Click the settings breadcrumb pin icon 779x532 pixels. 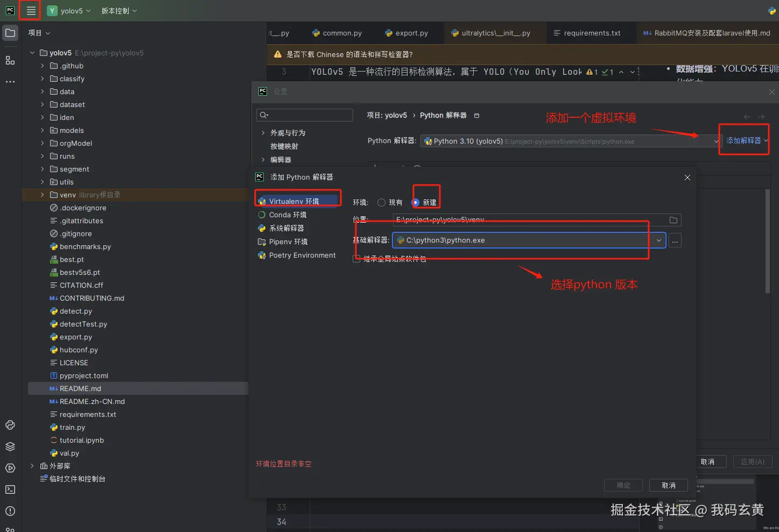(476, 116)
